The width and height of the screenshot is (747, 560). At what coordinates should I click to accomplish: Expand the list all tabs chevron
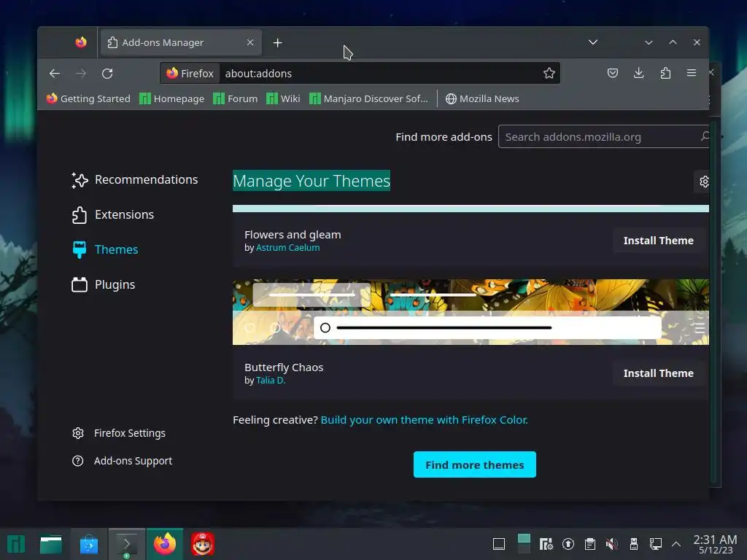pyautogui.click(x=592, y=42)
